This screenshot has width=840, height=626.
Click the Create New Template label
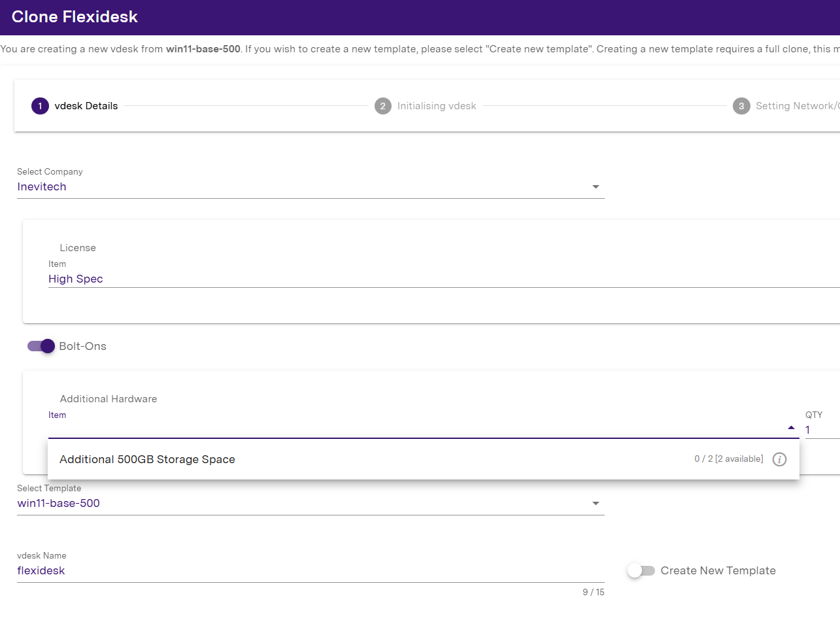[718, 570]
